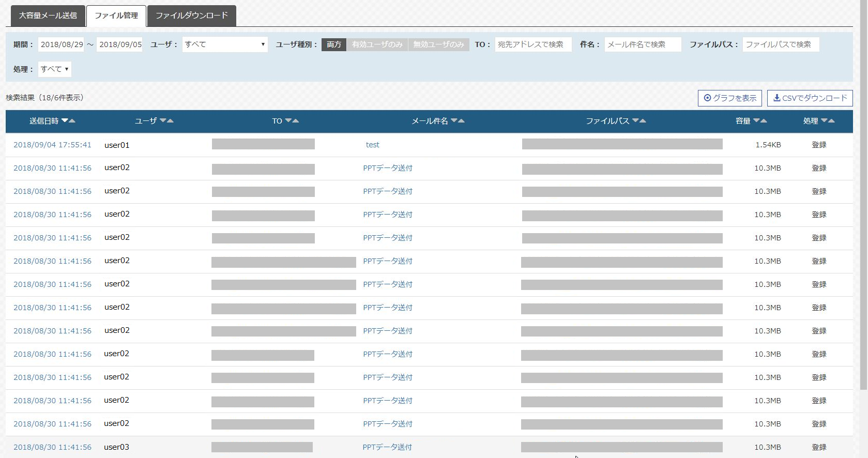Sort TO column ascending with up arrow
Image resolution: width=868 pixels, height=458 pixels.
[296, 120]
